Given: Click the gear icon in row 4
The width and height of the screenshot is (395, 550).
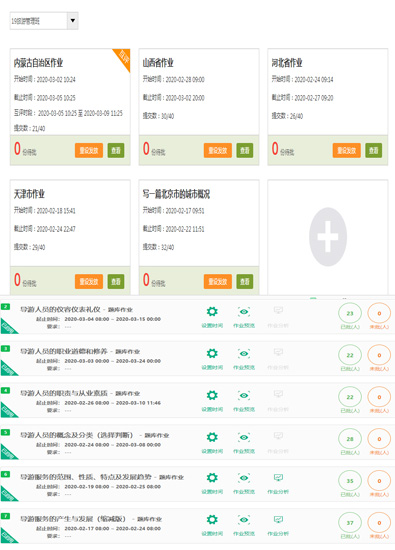Looking at the screenshot, I should 212,395.
